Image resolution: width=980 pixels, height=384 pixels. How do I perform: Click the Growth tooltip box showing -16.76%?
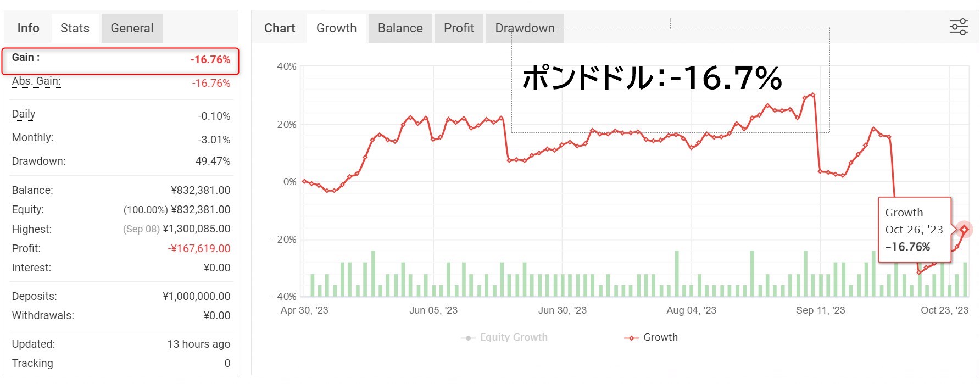click(915, 230)
